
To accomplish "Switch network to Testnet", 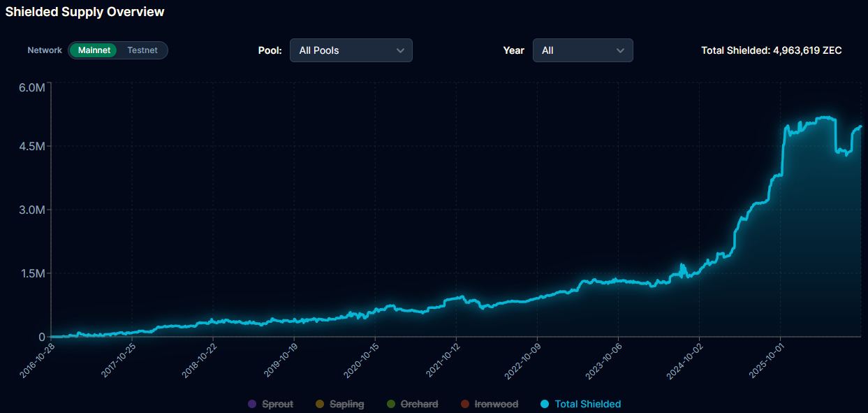I will 142,50.
